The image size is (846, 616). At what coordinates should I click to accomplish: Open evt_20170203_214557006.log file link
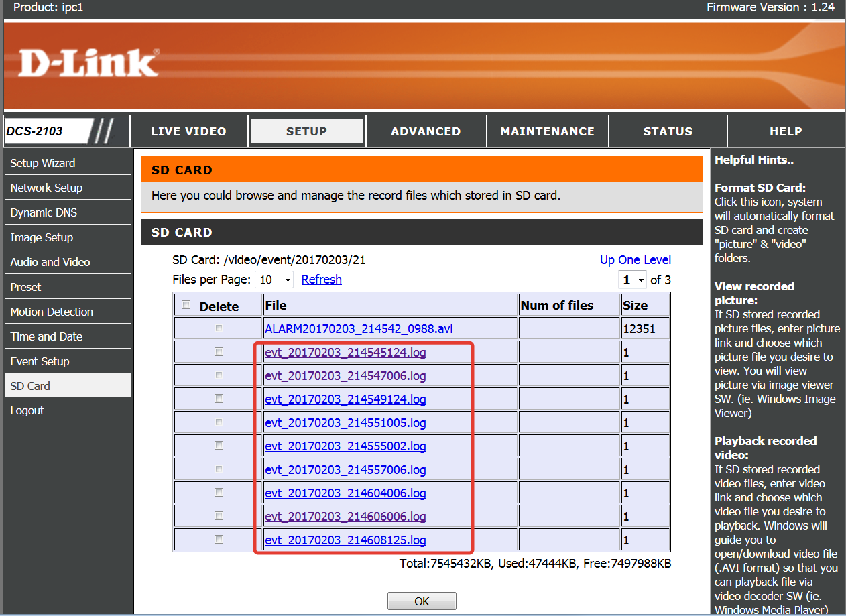click(345, 470)
